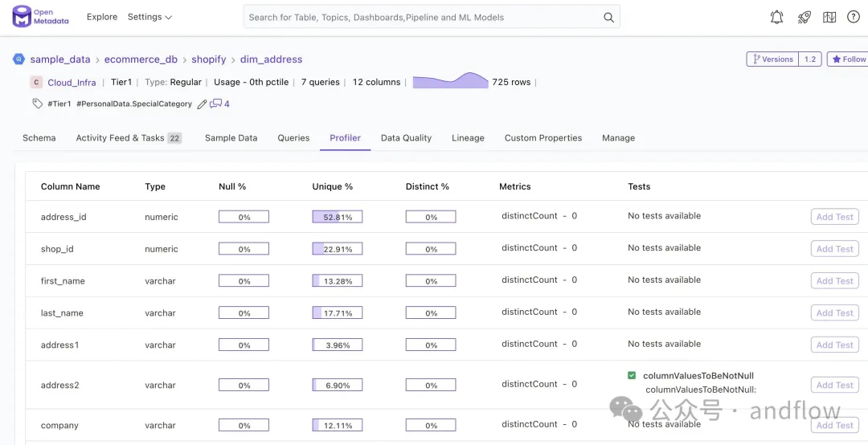Image resolution: width=868 pixels, height=445 pixels.
Task: Open the help question mark icon
Action: click(854, 18)
